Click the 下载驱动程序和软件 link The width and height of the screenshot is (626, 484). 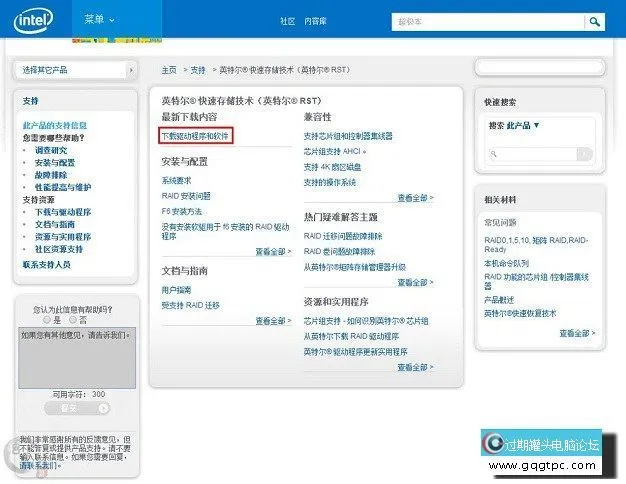195,135
